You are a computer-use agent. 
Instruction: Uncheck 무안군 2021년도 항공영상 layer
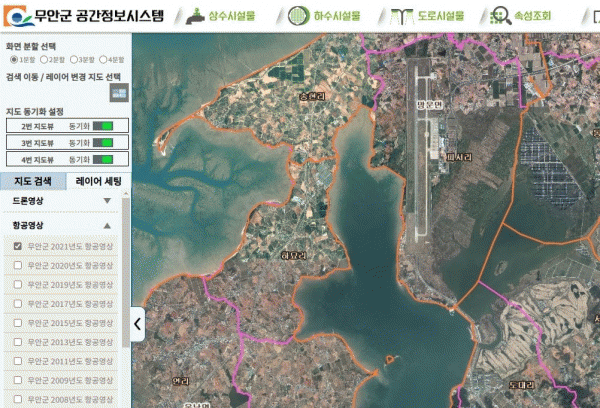pyautogui.click(x=17, y=246)
